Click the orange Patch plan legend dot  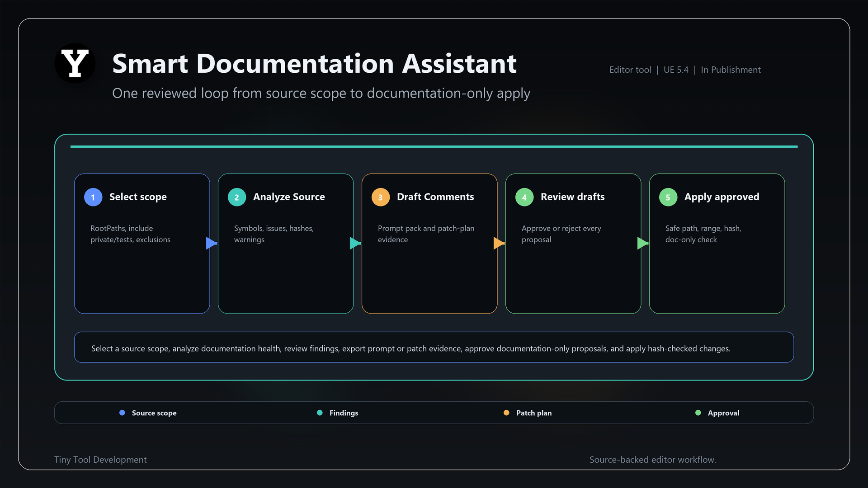click(506, 413)
